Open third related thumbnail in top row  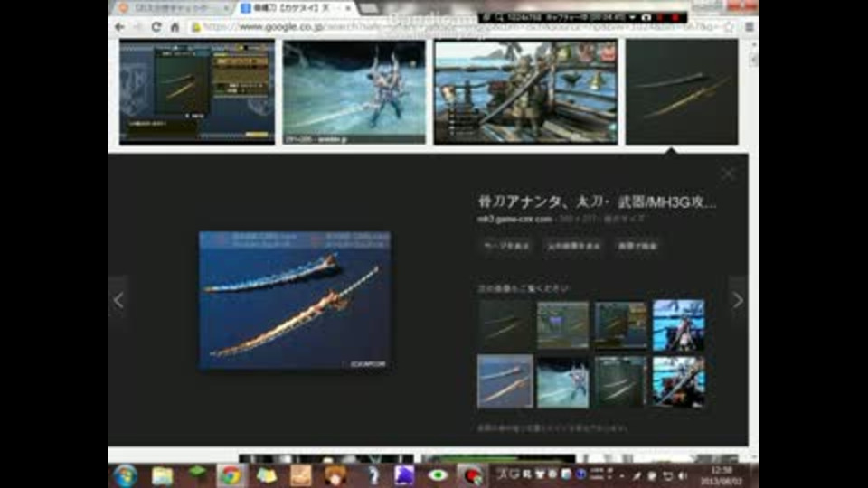coord(620,324)
